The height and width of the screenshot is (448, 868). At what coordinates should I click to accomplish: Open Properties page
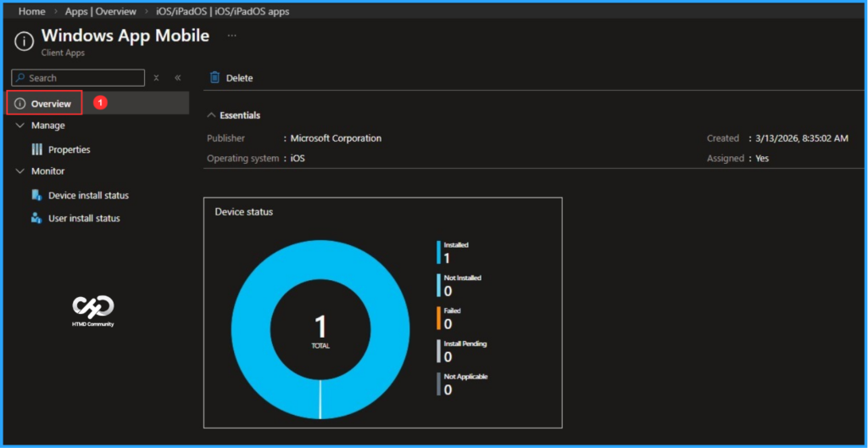[70, 149]
